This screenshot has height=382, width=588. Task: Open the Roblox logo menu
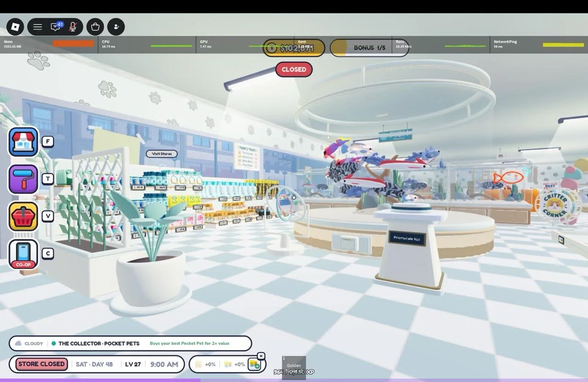tap(15, 27)
